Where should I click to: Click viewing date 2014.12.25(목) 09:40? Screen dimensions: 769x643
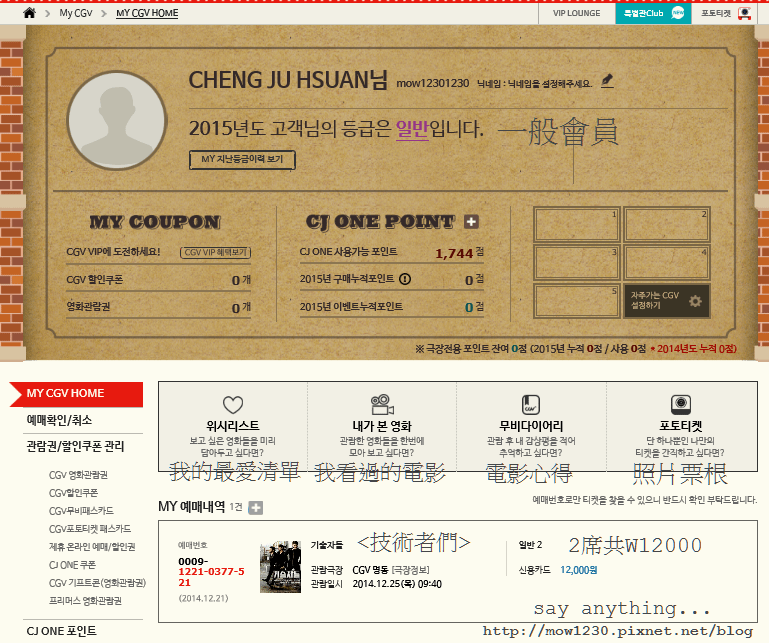(397, 584)
